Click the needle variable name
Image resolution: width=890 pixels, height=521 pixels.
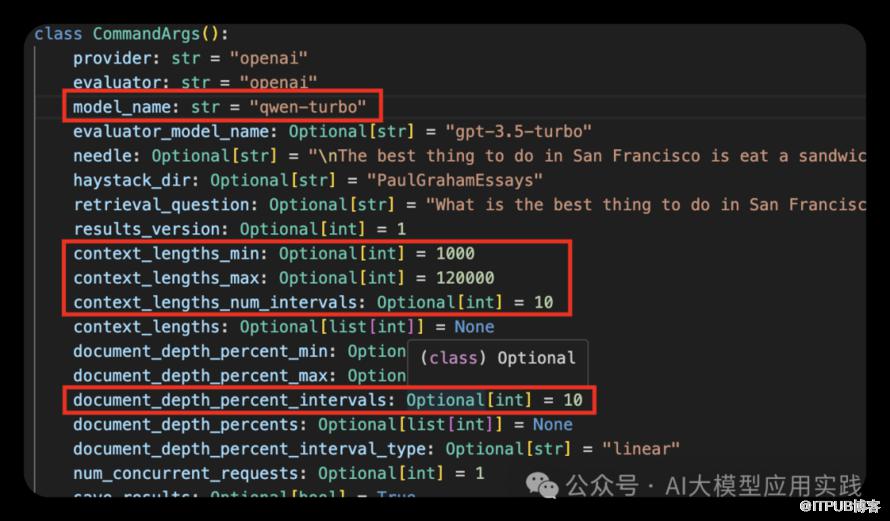point(103,156)
